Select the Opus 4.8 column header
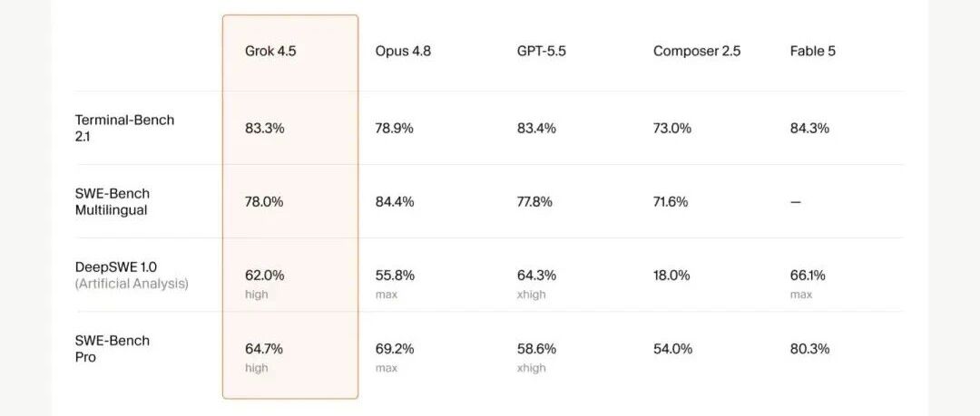The width and height of the screenshot is (980, 416). coord(403,52)
